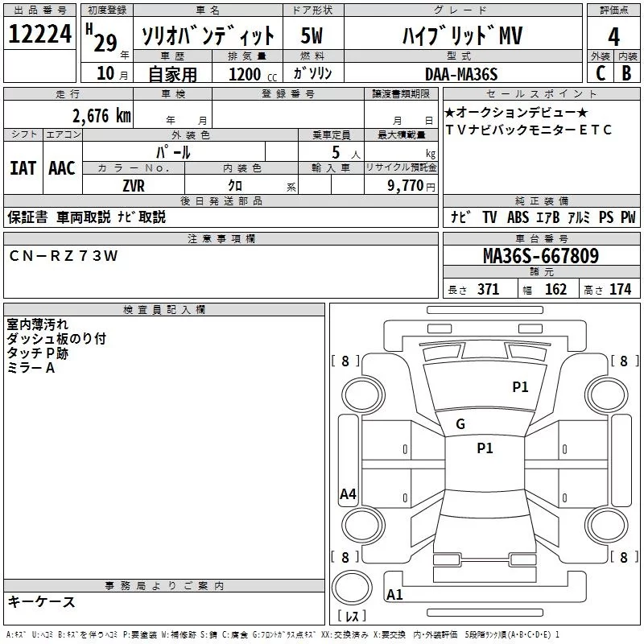This screenshot has height=644, width=644.
Task: Click the P1 mark on the roof
Action: click(x=485, y=448)
